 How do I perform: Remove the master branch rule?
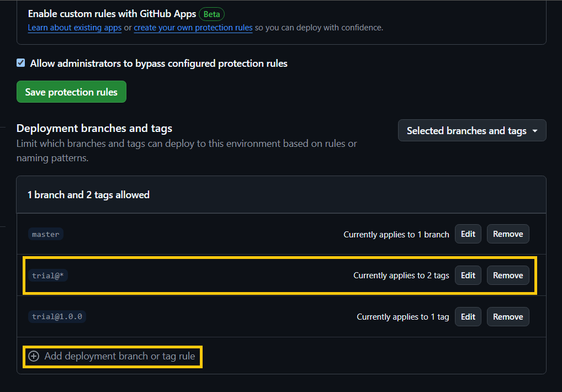(508, 234)
